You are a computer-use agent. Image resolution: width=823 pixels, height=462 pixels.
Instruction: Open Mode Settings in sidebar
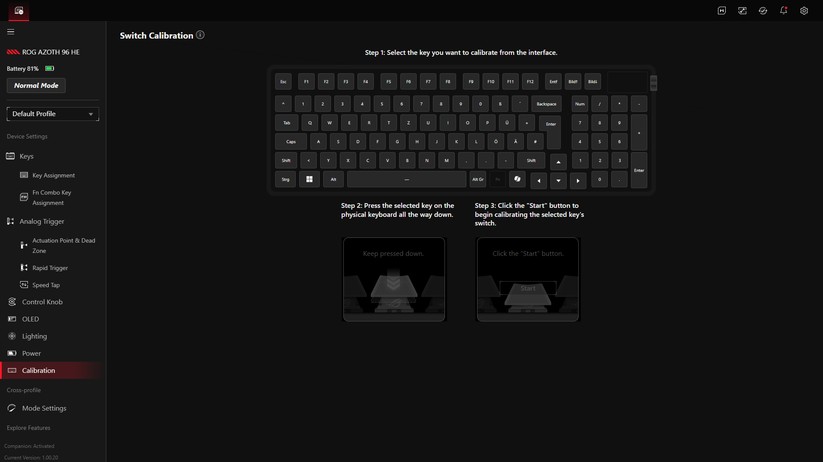(44, 408)
